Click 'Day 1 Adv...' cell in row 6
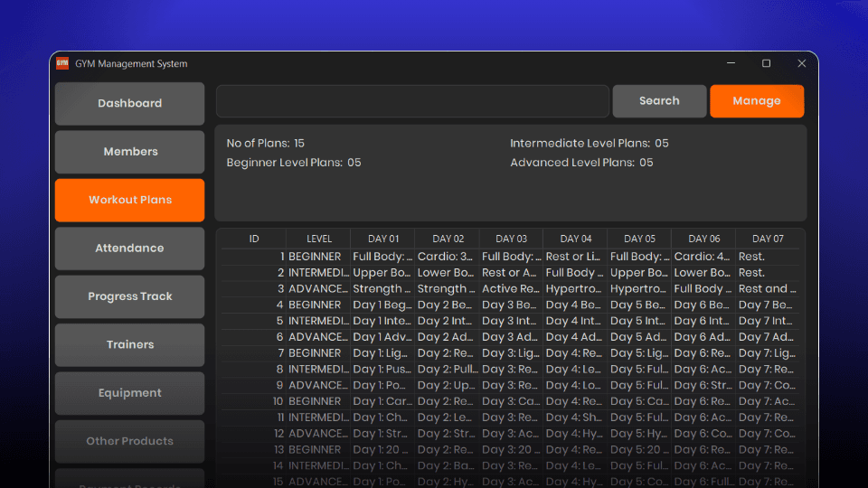This screenshot has height=488, width=868. (382, 337)
